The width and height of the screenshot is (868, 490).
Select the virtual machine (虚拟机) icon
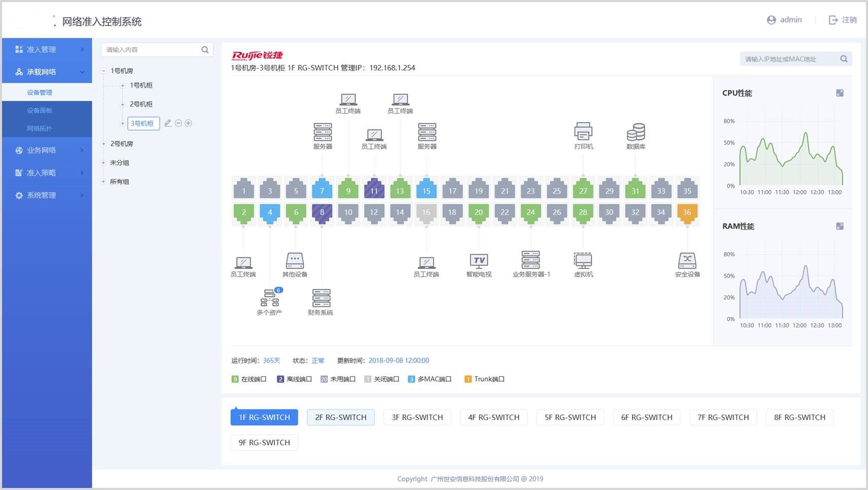pyautogui.click(x=583, y=260)
